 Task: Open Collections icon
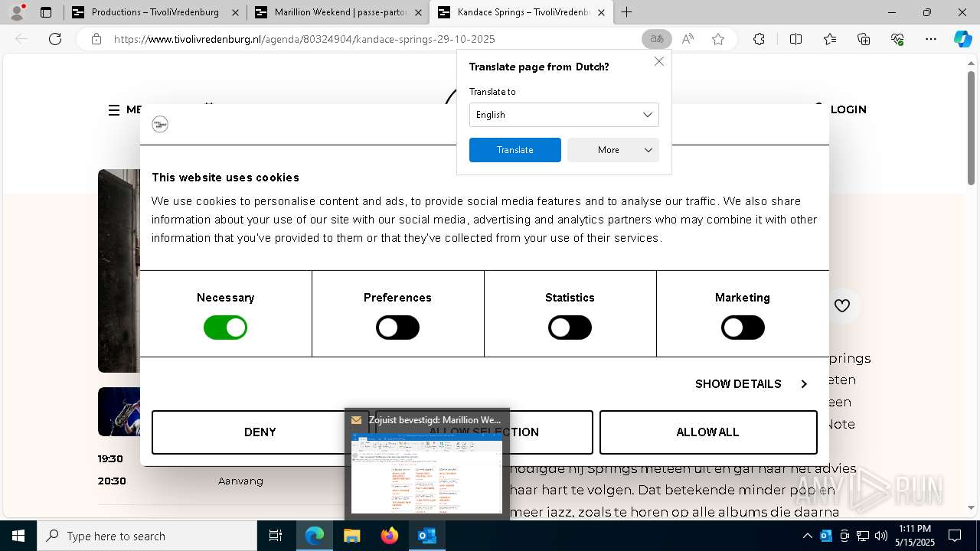click(x=864, y=39)
